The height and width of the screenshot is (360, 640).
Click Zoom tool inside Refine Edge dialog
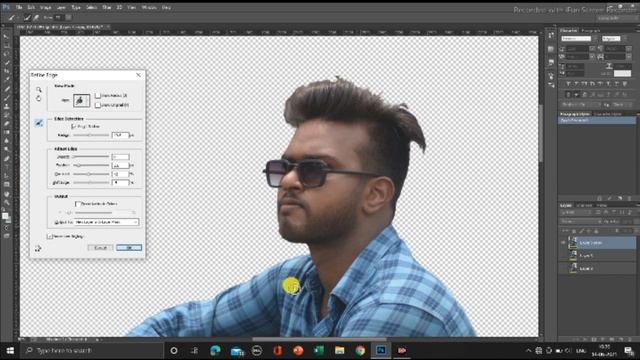38,90
